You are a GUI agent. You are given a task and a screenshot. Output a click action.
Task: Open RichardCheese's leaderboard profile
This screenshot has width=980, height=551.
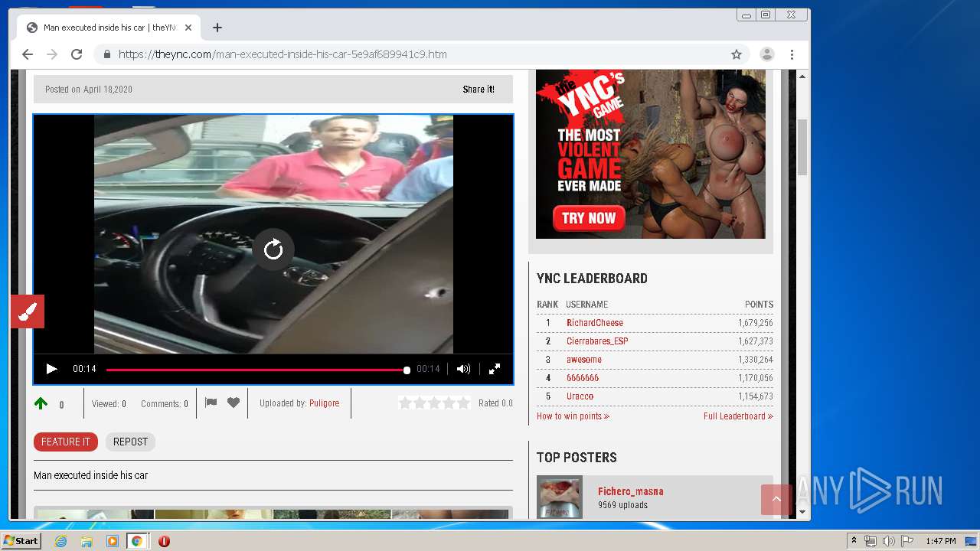(595, 323)
